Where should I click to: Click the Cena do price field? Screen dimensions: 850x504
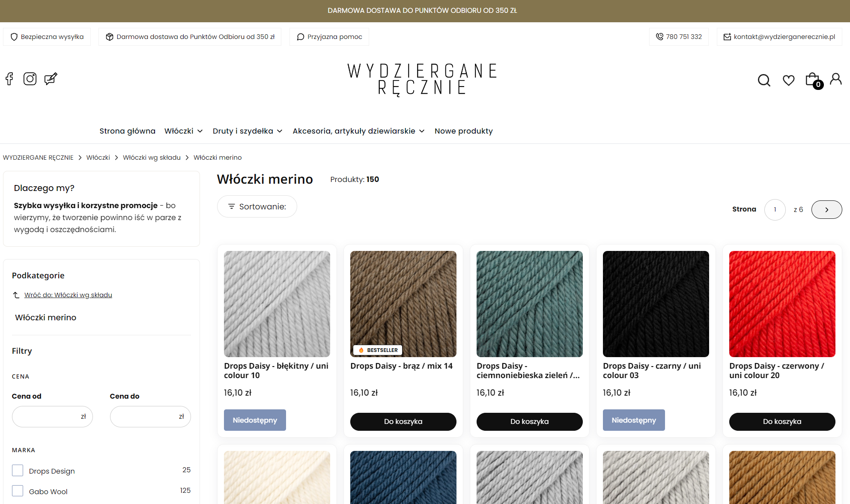point(150,417)
